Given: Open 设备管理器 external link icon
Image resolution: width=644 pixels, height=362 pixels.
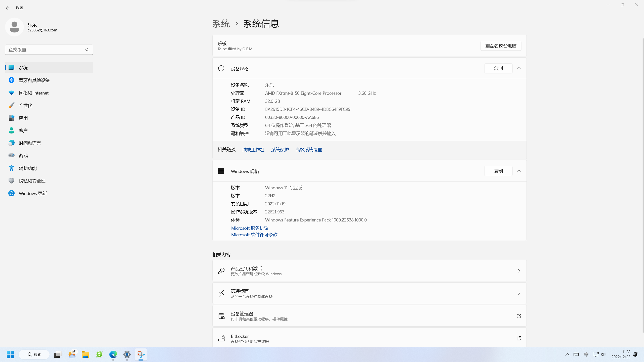Looking at the screenshot, I should click(519, 316).
